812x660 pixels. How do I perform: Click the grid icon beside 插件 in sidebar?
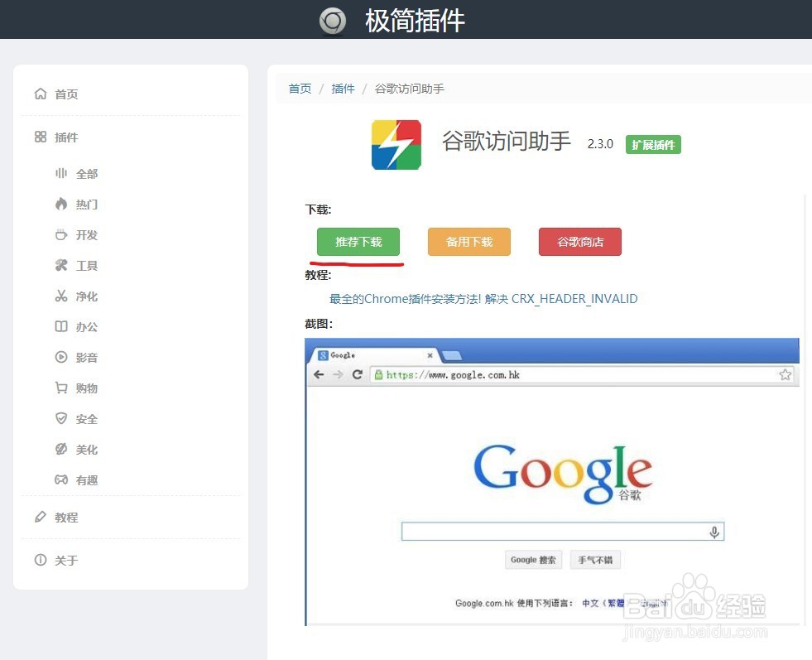pos(41,137)
